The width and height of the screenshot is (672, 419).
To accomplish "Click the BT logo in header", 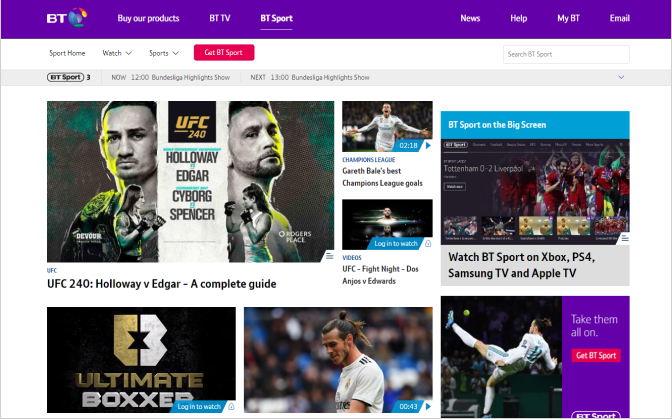I will click(x=67, y=18).
